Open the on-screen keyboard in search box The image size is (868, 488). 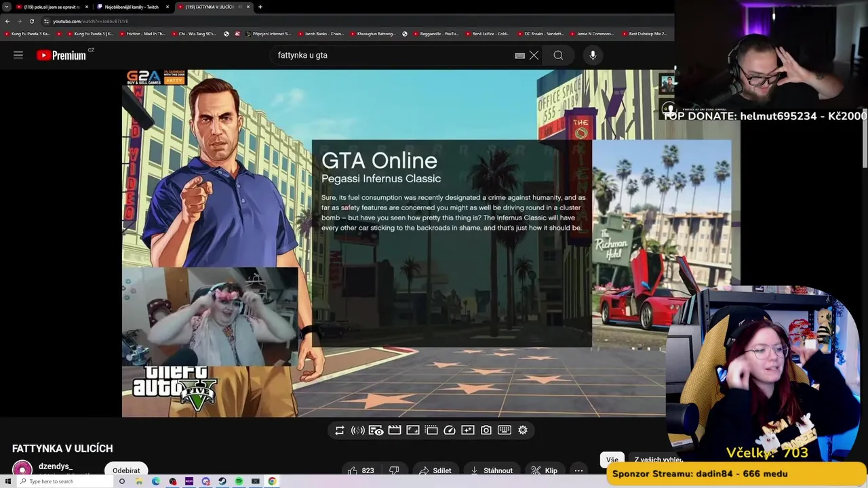(519, 56)
